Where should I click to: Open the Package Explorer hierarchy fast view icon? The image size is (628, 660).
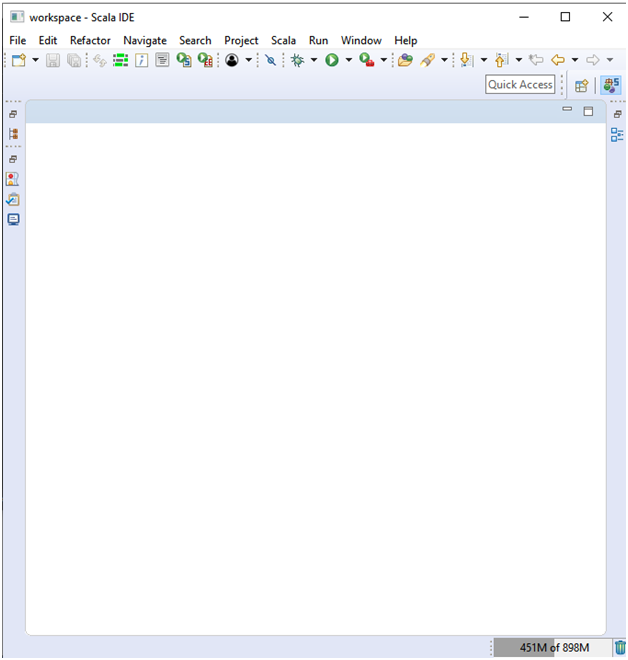click(x=13, y=134)
